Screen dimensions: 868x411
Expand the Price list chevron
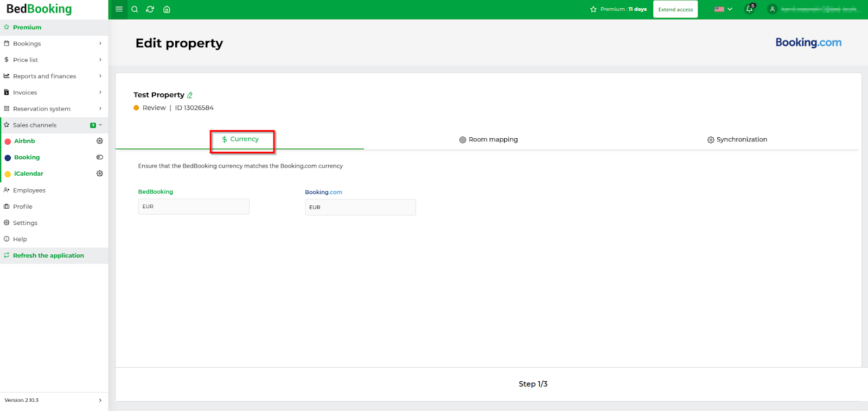pyautogui.click(x=100, y=60)
